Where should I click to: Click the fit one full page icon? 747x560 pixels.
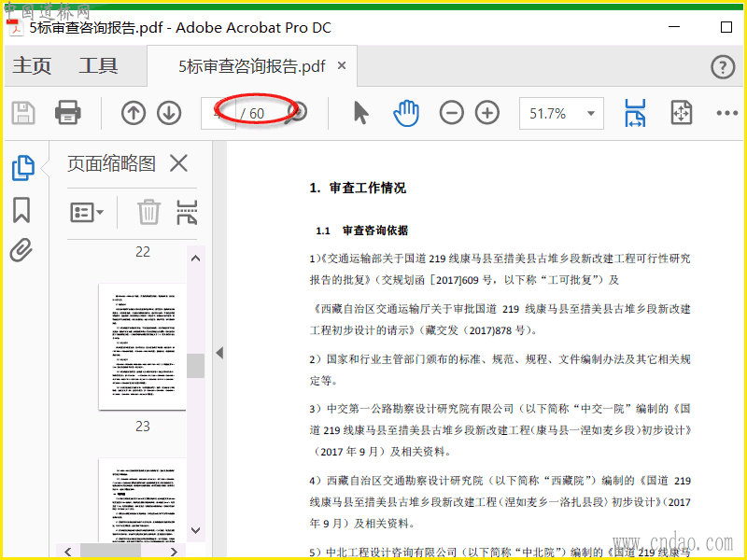pyautogui.click(x=682, y=112)
